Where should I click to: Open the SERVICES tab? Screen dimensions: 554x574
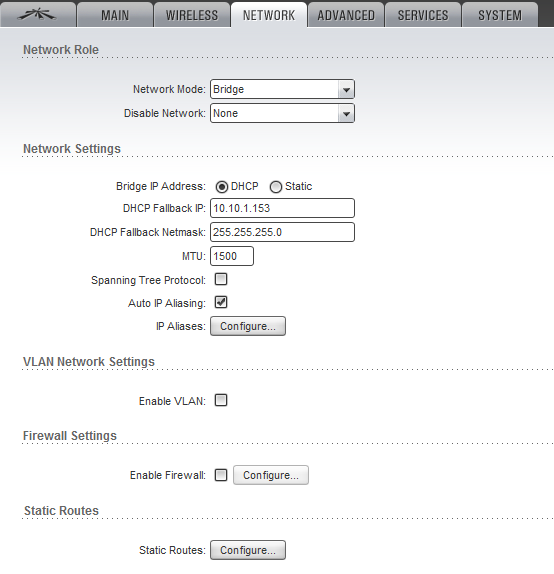click(423, 15)
